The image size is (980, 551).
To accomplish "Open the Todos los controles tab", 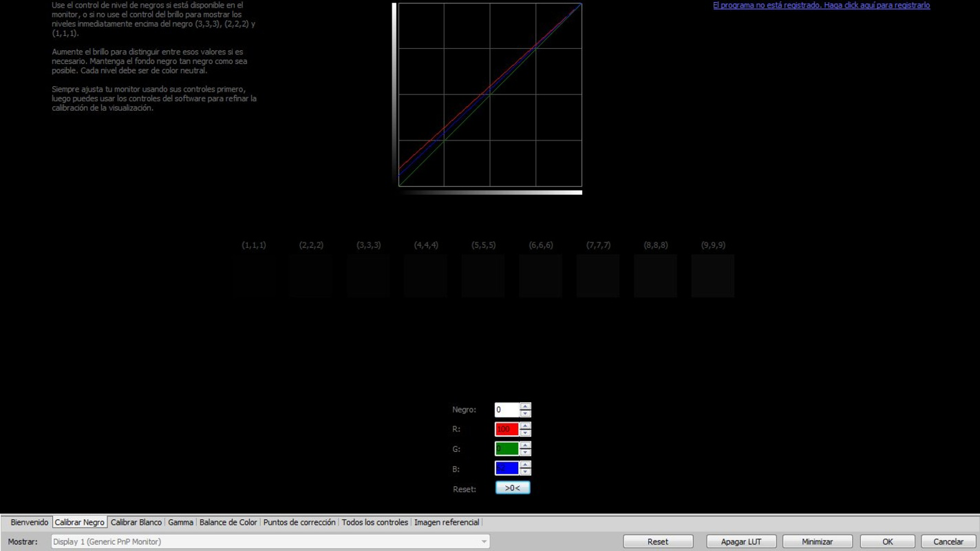I will tap(375, 522).
